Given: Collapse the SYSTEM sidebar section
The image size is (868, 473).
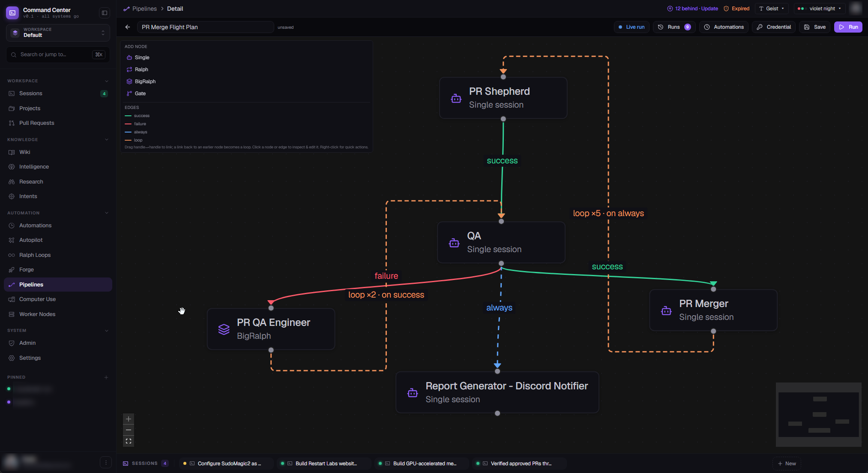Looking at the screenshot, I should 107,331.
